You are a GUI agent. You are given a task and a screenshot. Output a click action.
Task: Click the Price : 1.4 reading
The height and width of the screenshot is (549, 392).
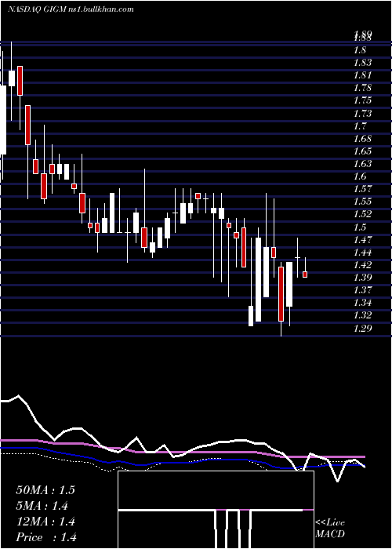[46, 537]
